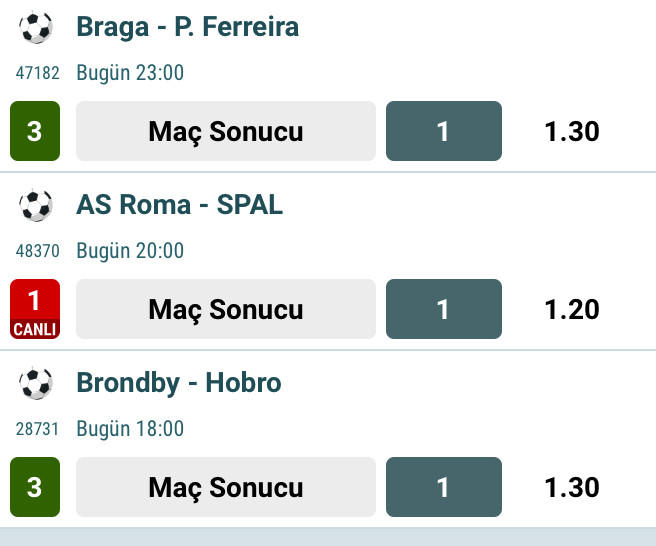656x546 pixels.
Task: Click the soccer ball icon beside Brondby
Action: click(x=36, y=383)
